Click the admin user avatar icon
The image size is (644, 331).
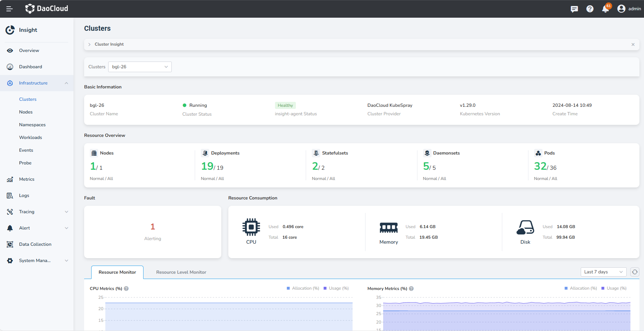click(621, 9)
